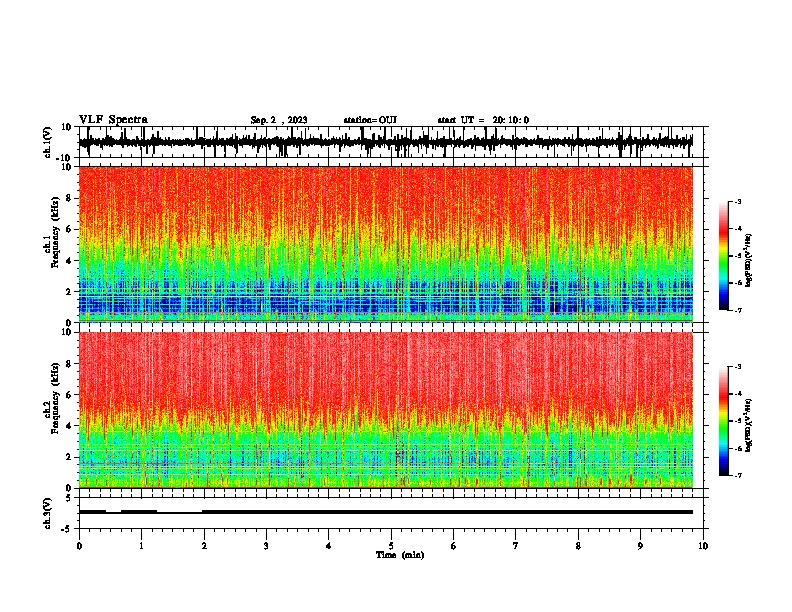Click the '2' kHz tick on ch.1 frequency axis
Screen dimensions: 792x612
click(x=69, y=292)
